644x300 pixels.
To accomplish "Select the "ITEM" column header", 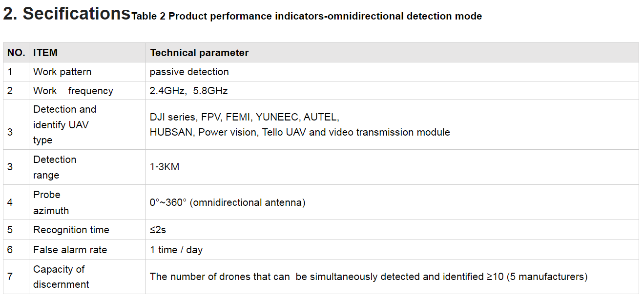I will click(45, 53).
